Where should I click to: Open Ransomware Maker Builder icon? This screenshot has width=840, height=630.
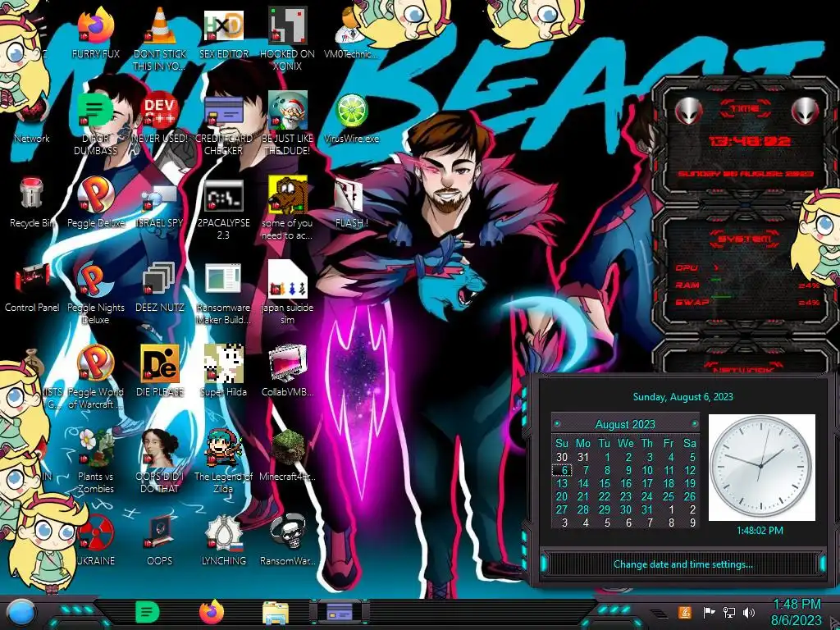coord(223,280)
